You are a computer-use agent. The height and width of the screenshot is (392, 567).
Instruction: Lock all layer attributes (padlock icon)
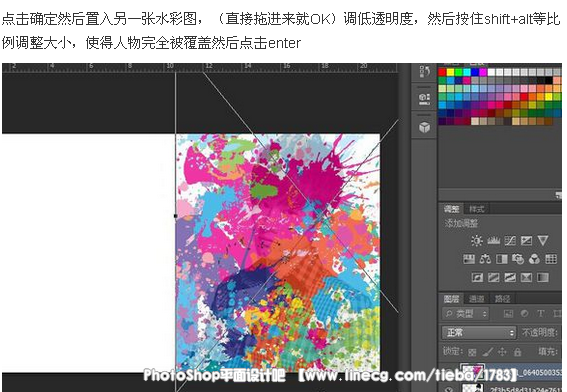517,351
